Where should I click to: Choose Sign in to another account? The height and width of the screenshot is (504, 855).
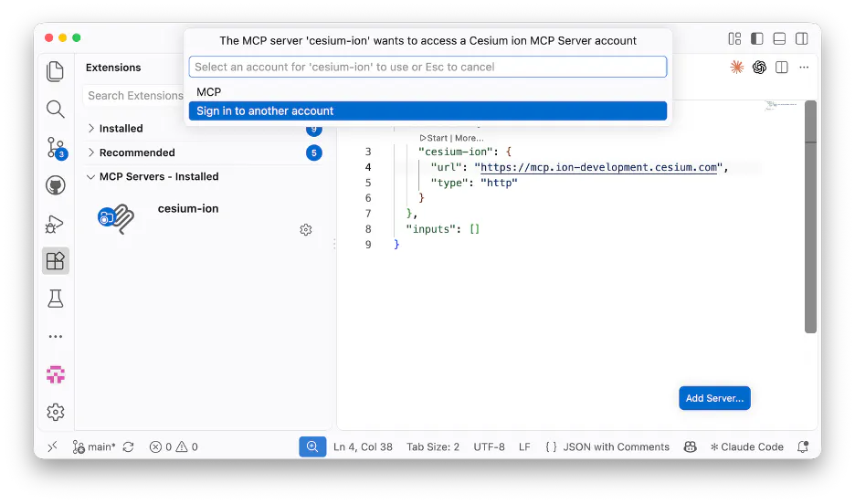[x=427, y=111]
